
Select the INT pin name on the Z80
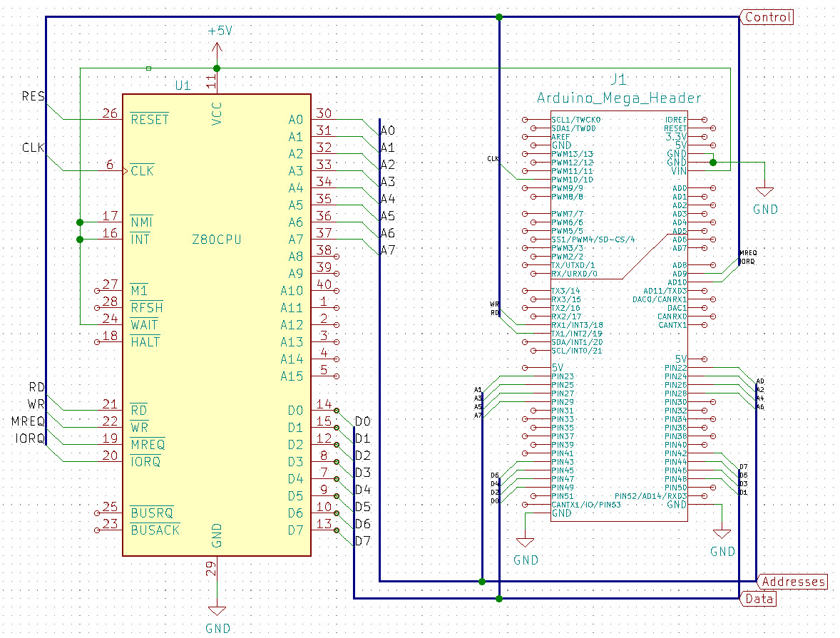(x=140, y=240)
